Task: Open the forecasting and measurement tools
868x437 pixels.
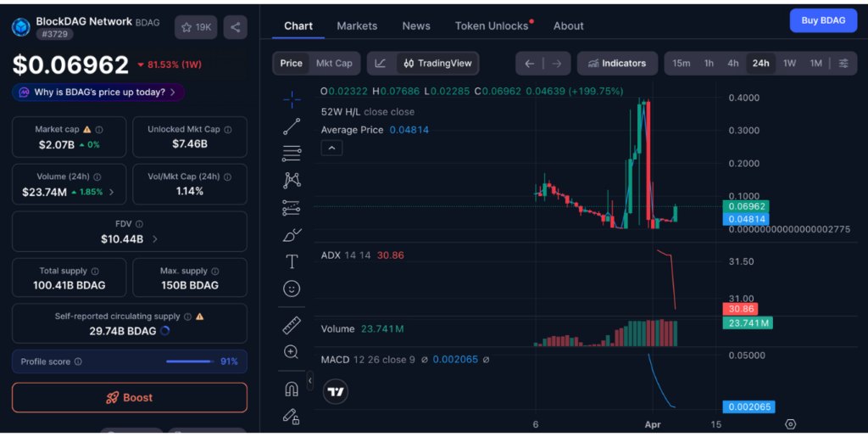Action: coord(292,208)
